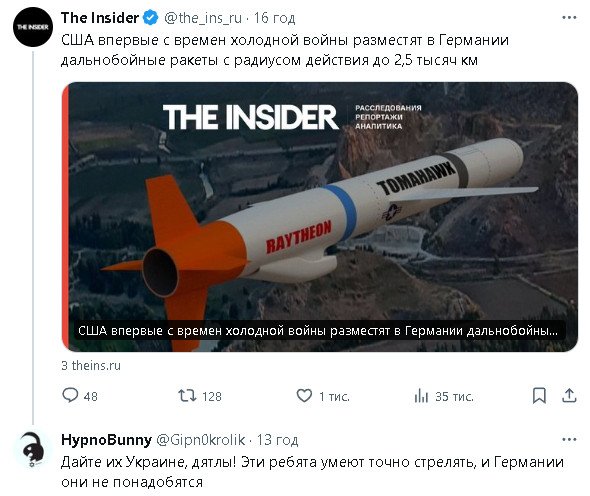Open view analytics bar-chart icon

[x=421, y=396]
